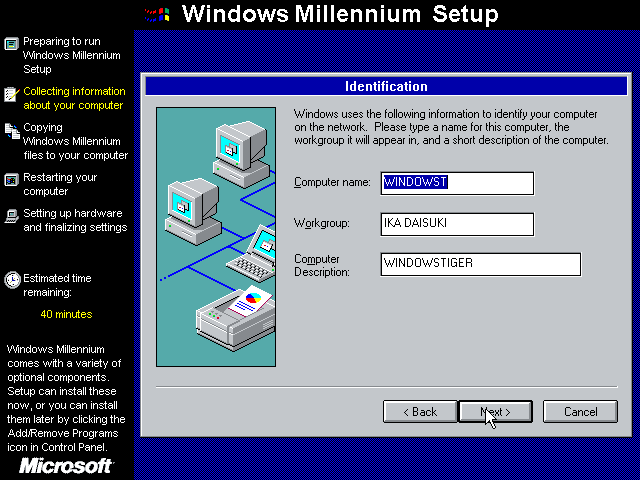Click the Identification dialog title bar

(x=386, y=86)
